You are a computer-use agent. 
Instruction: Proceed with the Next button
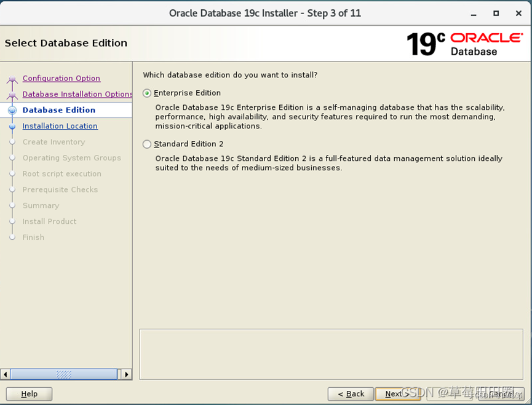[x=398, y=394]
